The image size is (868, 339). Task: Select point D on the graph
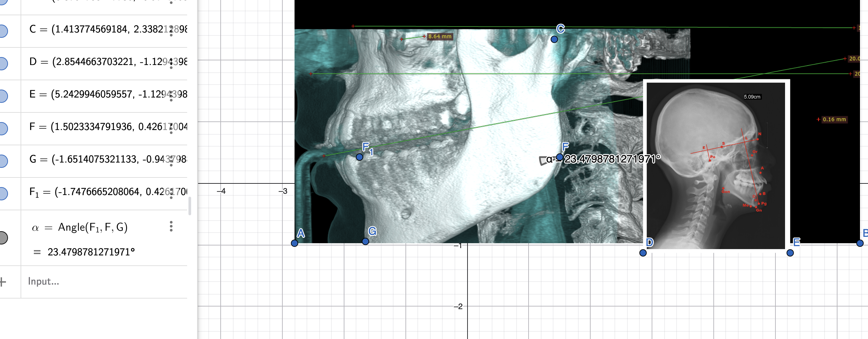(643, 253)
